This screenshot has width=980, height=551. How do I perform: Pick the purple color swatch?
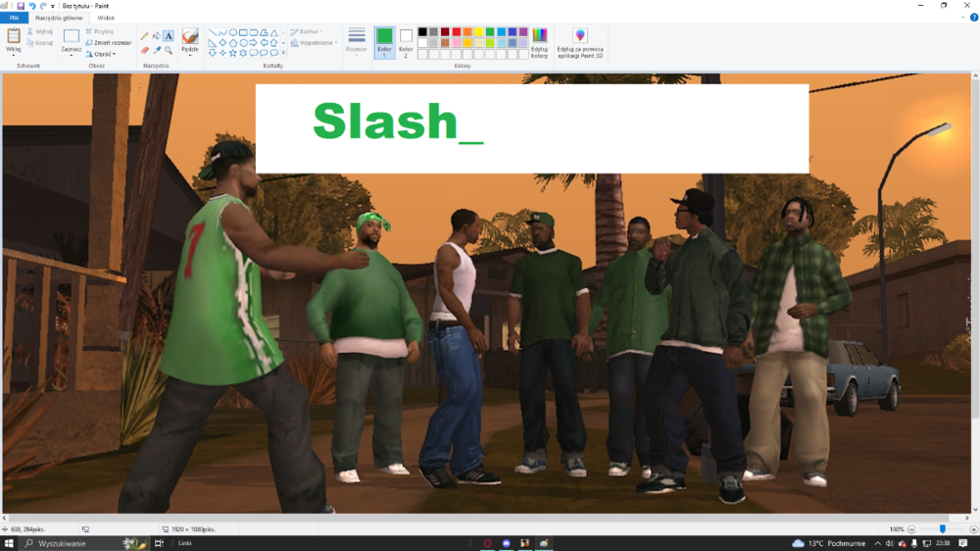point(523,32)
